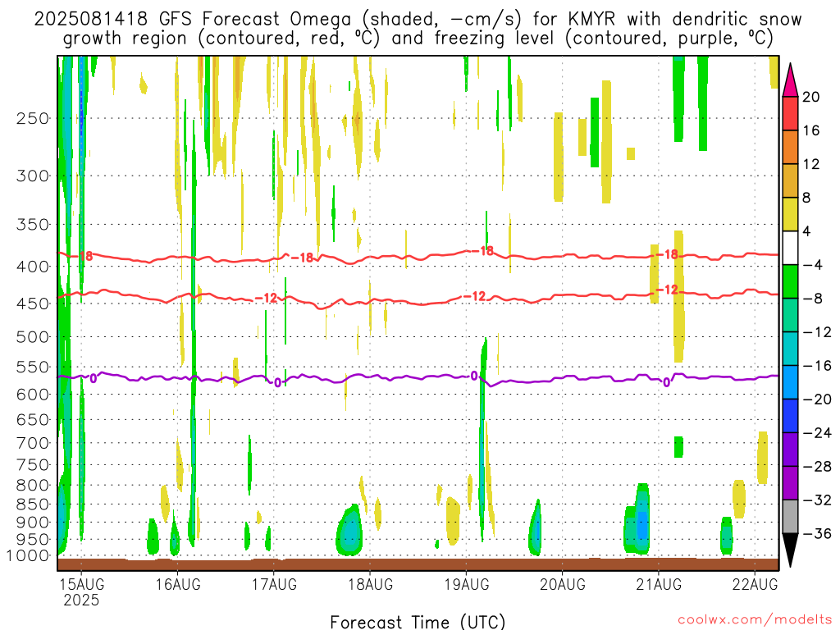Click the '16AUG' date label

tap(178, 584)
